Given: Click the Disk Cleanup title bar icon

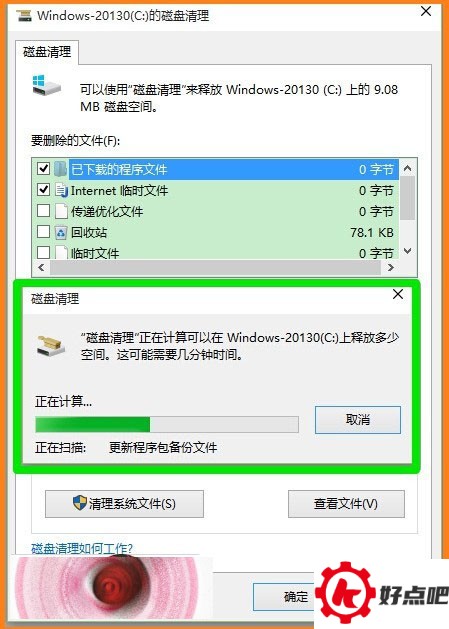Looking at the screenshot, I should click(x=24, y=16).
